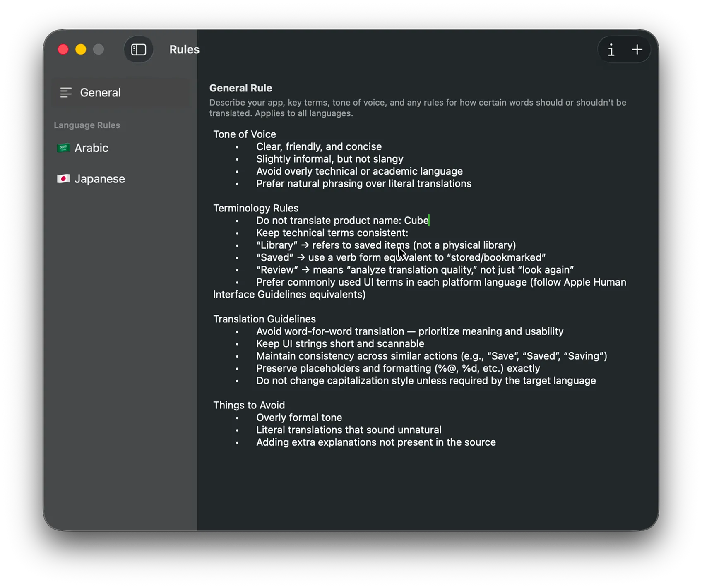Open the Japanese language rules

(x=99, y=179)
